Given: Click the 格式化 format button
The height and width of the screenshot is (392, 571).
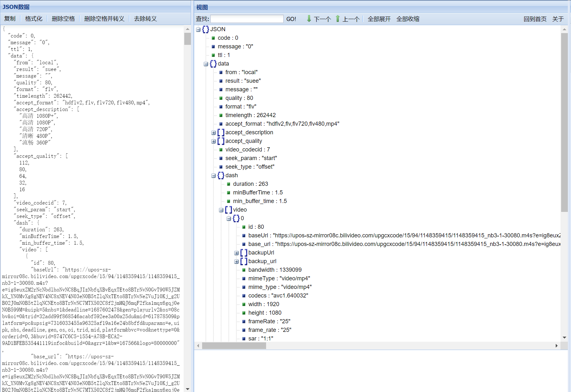Looking at the screenshot, I should (34, 19).
